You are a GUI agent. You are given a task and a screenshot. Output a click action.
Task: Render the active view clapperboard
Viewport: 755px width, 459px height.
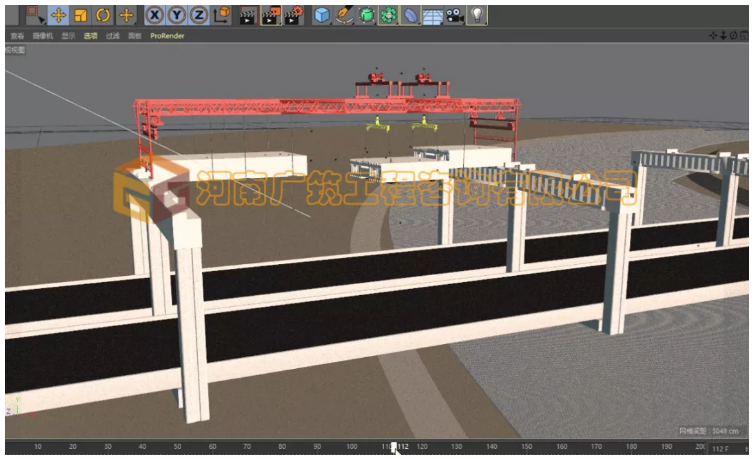tap(248, 15)
